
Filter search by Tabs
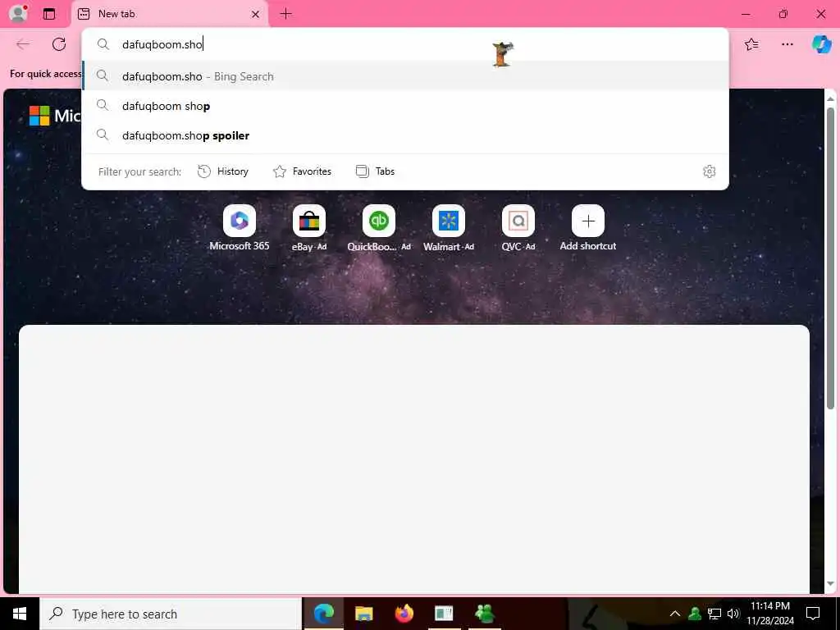click(375, 171)
